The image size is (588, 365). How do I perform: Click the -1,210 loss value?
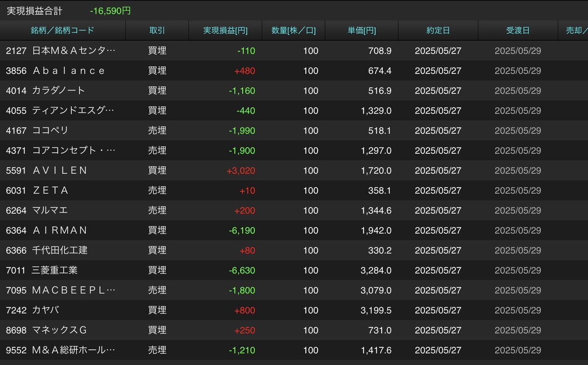click(x=242, y=350)
